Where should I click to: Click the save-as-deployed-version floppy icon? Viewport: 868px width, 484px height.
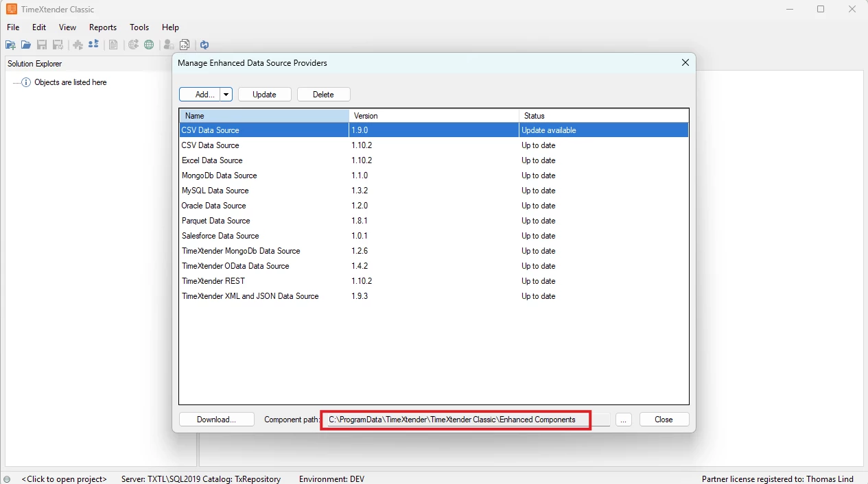point(58,45)
